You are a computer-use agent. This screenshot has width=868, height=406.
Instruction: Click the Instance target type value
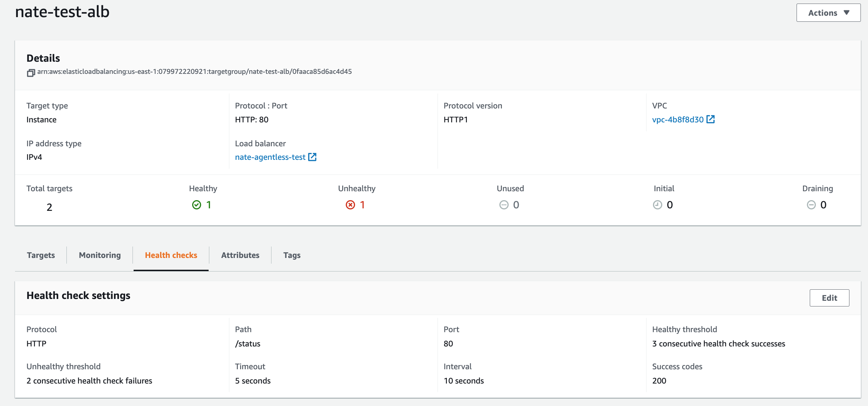(x=41, y=120)
